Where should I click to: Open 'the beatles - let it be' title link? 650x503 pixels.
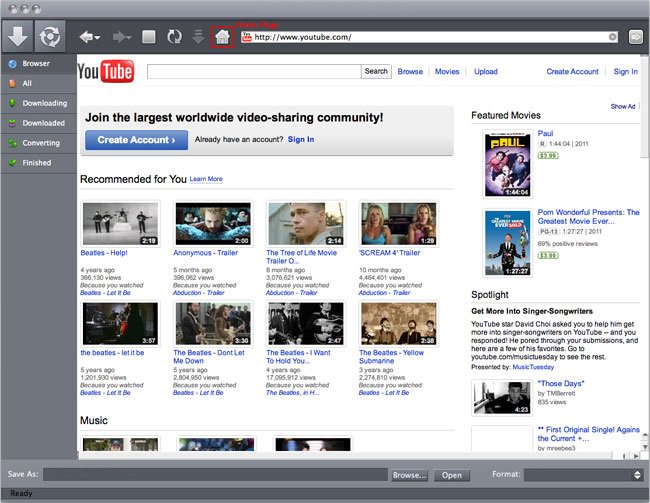[x=112, y=353]
